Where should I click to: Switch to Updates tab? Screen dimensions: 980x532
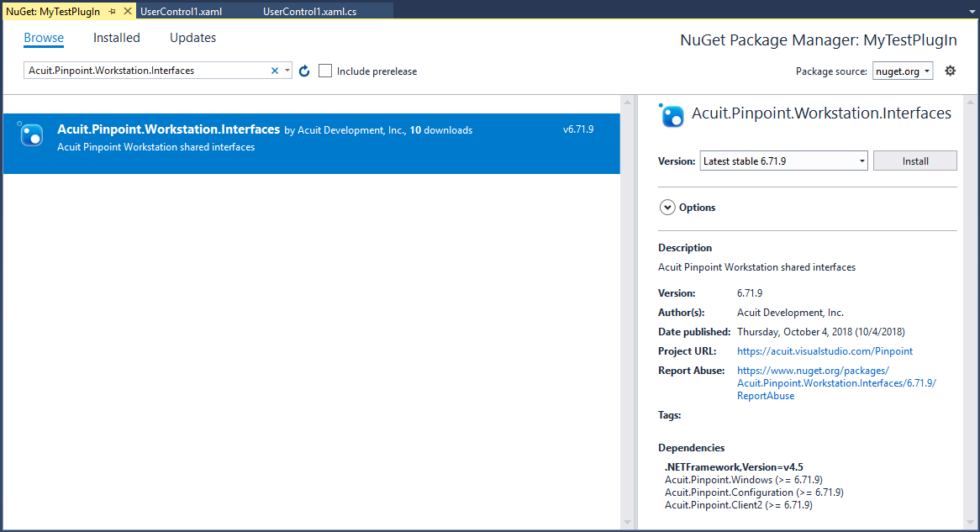pyautogui.click(x=192, y=38)
